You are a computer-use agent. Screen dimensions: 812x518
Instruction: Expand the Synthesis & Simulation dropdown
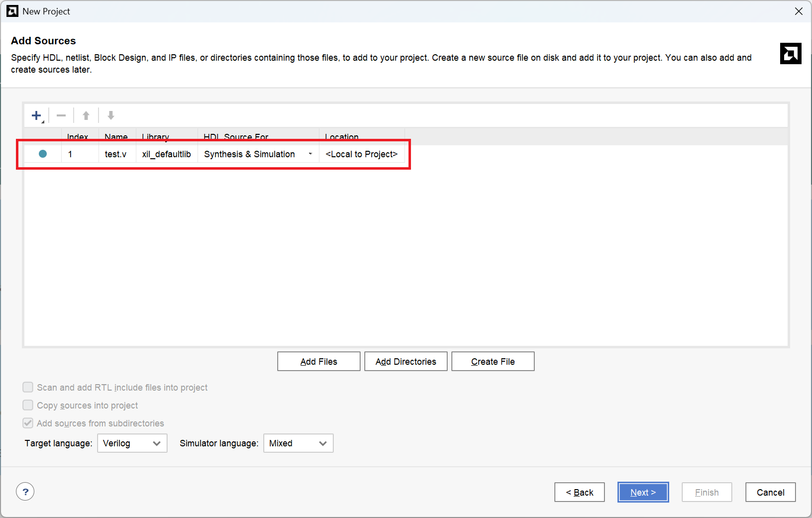click(310, 154)
